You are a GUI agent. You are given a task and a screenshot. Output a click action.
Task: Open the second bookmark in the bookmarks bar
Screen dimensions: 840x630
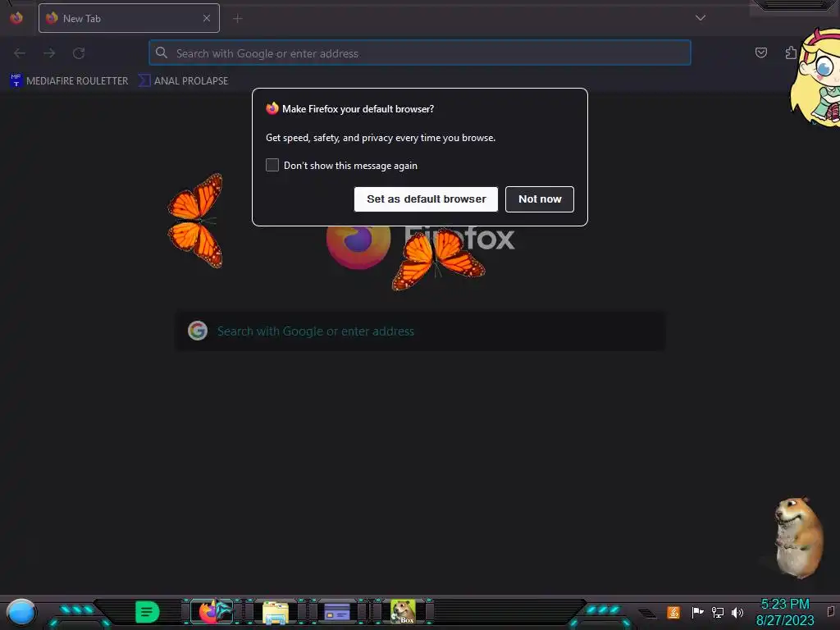click(183, 81)
